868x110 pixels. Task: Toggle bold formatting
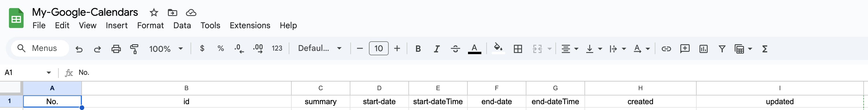418,49
